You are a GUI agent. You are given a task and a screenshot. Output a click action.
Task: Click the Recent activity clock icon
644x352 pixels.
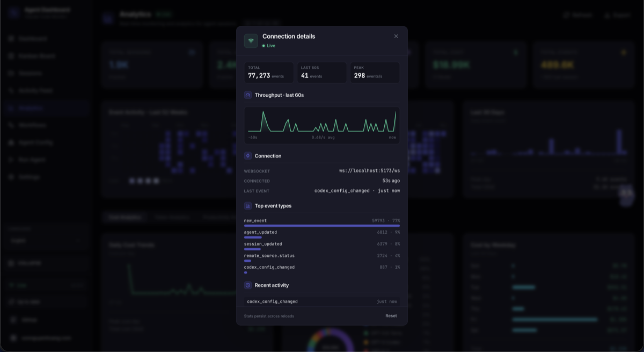[x=248, y=285]
